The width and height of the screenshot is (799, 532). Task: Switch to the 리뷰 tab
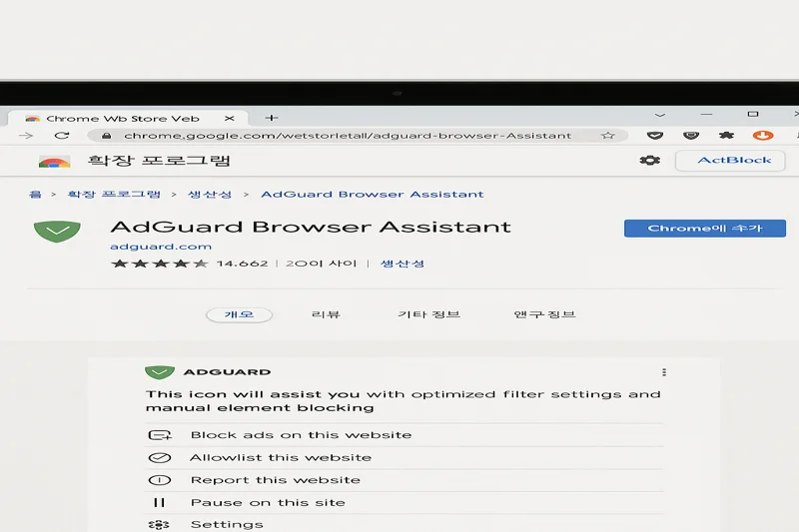327,314
